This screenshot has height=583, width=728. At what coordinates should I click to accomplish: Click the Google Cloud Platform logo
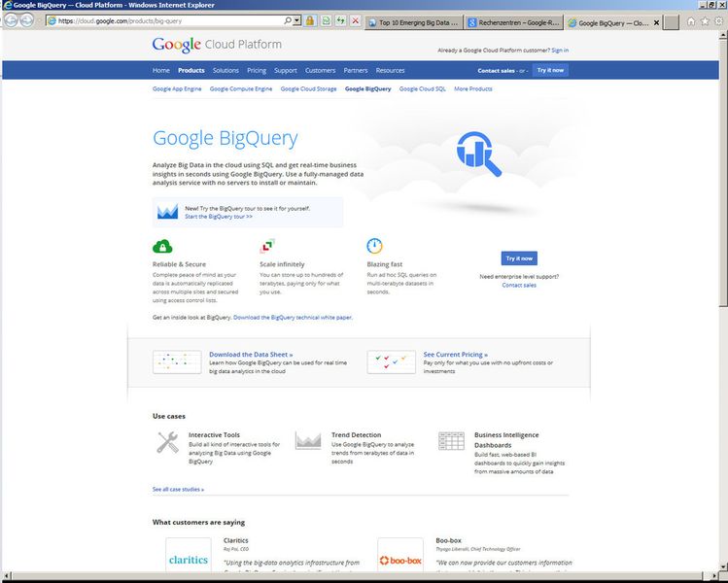(217, 45)
